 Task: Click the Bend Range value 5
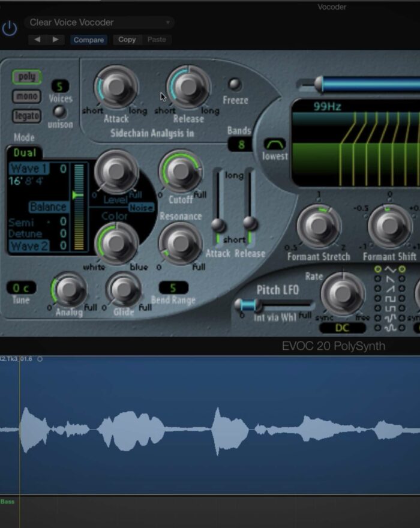coord(173,288)
